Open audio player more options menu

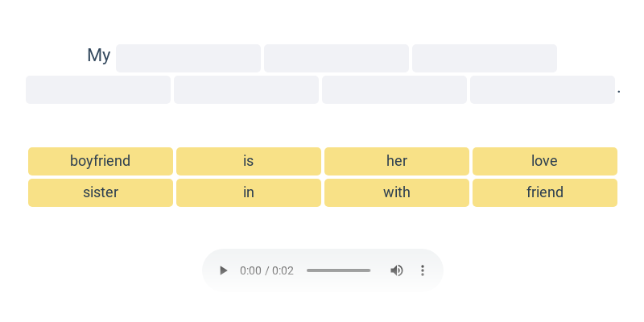click(423, 270)
